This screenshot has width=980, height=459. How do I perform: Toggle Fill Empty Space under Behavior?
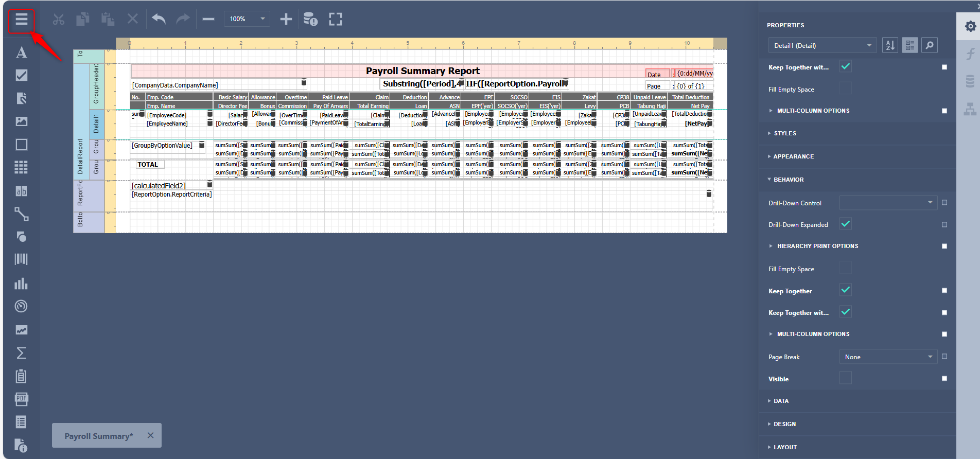click(x=845, y=268)
